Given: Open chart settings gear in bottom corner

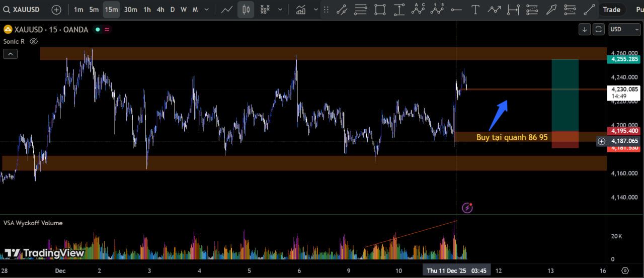Looking at the screenshot, I should coord(625,271).
